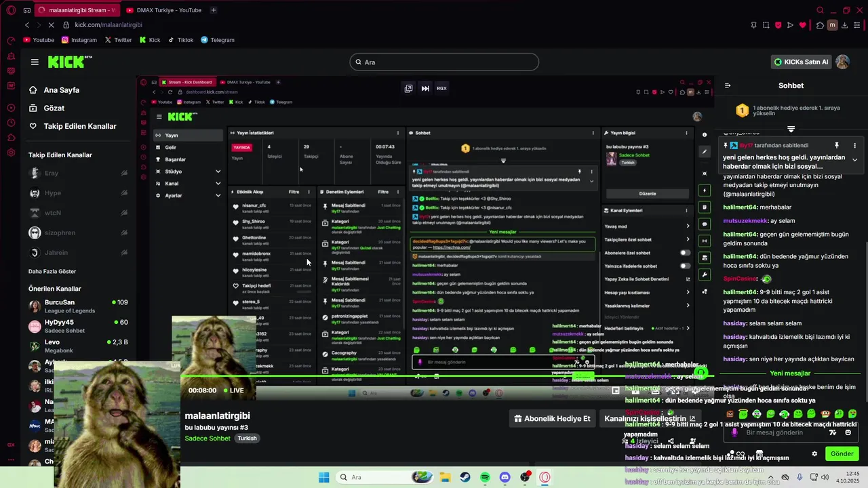Select malaanlatirgibi Stream browser tab
Screen dimensions: 868x488
76,10
